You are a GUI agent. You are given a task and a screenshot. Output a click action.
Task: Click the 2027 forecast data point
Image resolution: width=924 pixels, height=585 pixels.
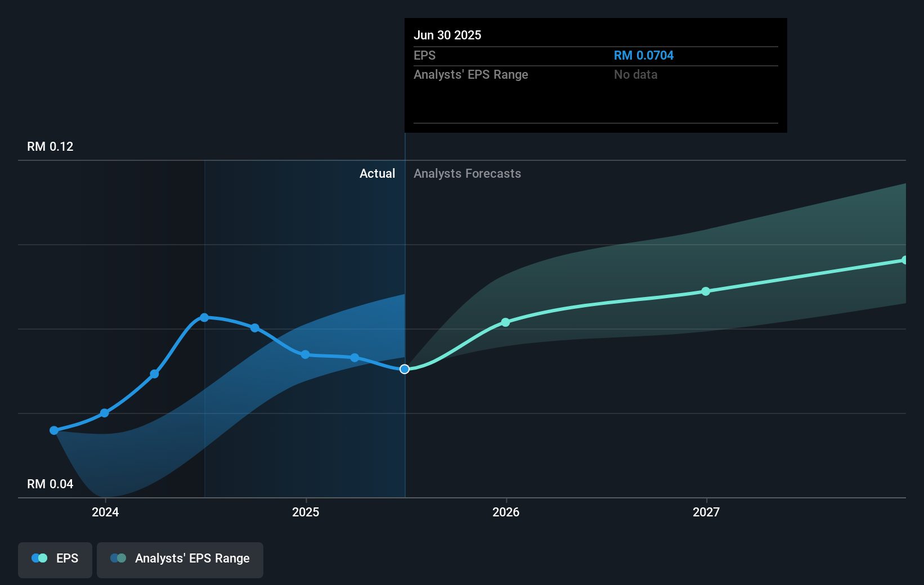(706, 291)
